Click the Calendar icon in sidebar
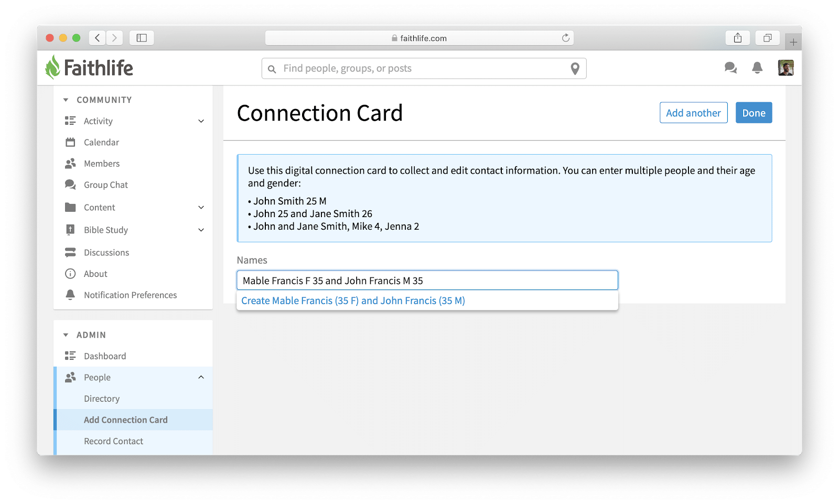Screen dimensions: 839x504 70,142
